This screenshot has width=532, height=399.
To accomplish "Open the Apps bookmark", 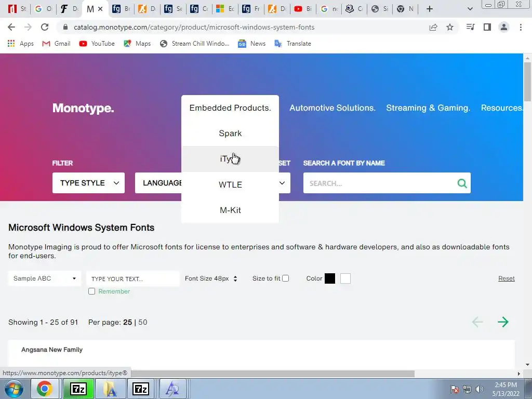I will click(x=20, y=44).
